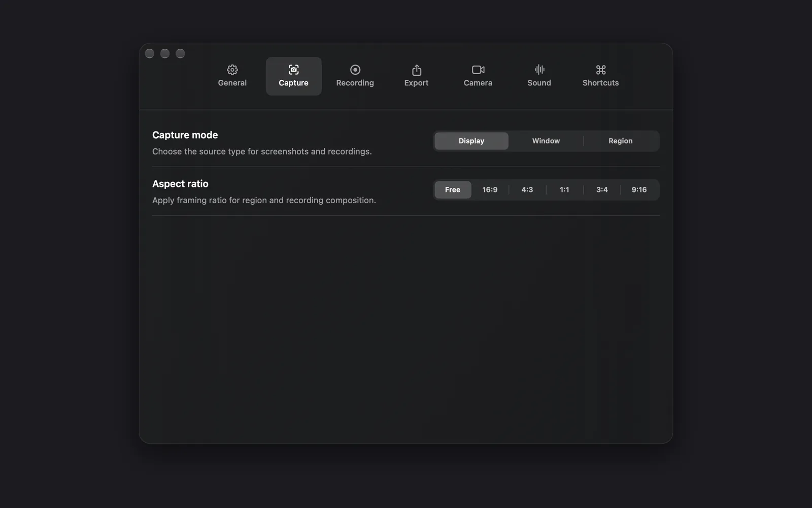812x508 pixels.
Task: Select the Capture tab icon
Action: 293,70
